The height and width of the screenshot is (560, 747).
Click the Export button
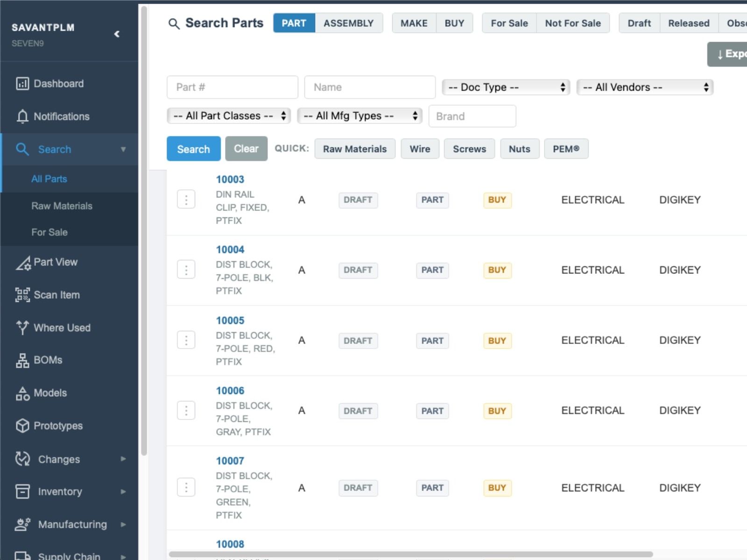[727, 54]
